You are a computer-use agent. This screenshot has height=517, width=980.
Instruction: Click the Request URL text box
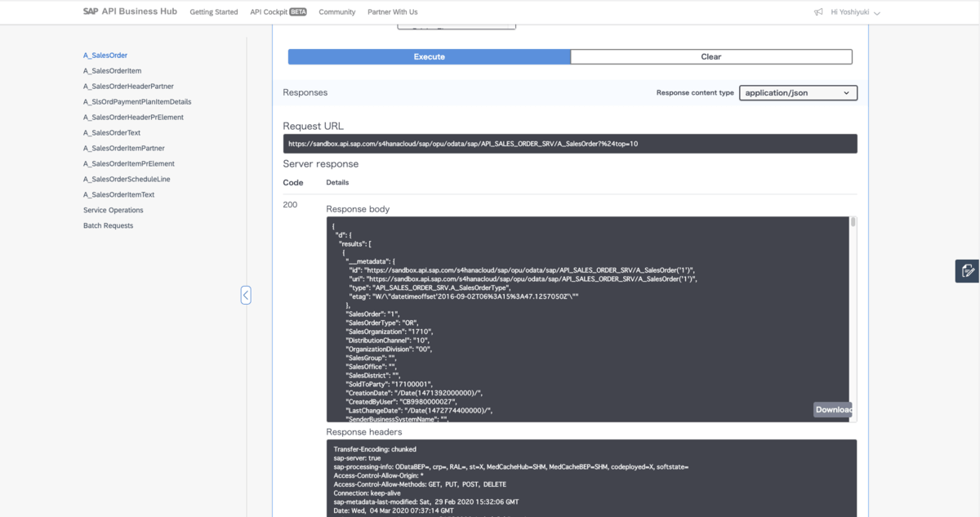coord(570,144)
